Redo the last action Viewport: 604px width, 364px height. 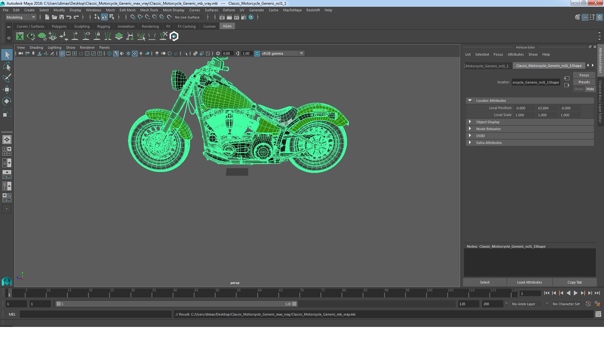(x=76, y=17)
